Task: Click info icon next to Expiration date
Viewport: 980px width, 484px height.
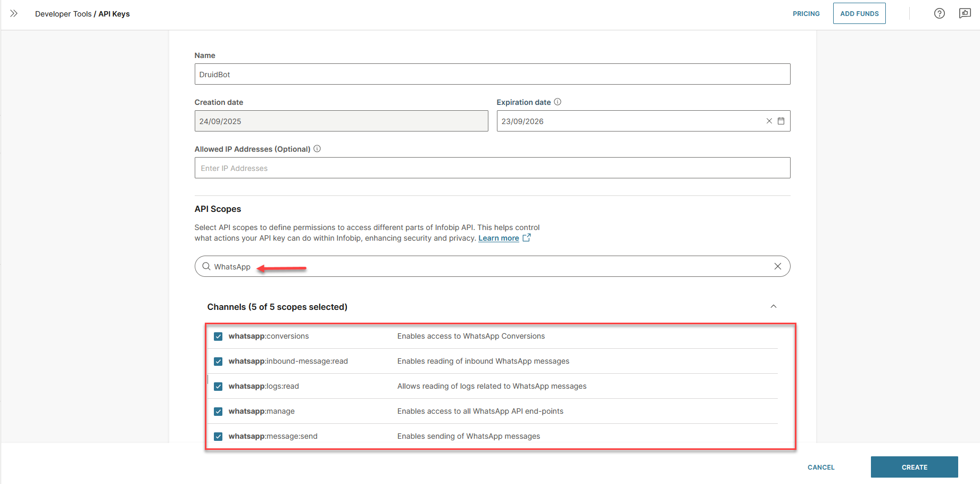Action: tap(558, 102)
